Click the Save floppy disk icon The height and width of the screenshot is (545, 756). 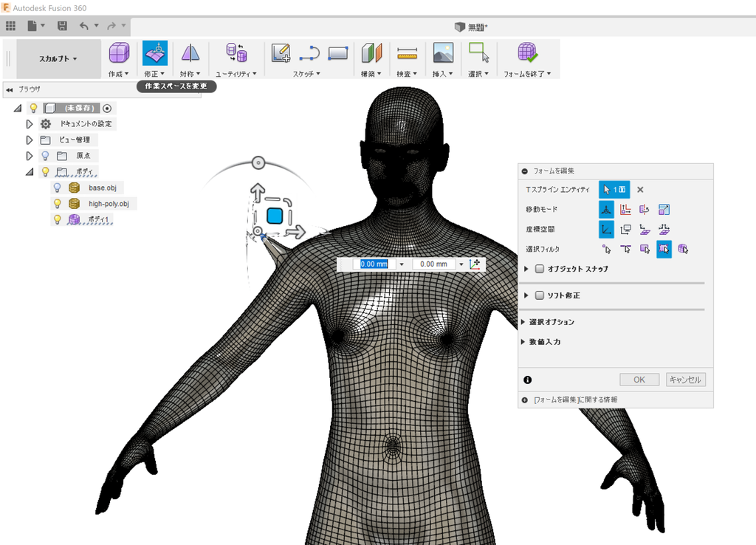click(62, 26)
